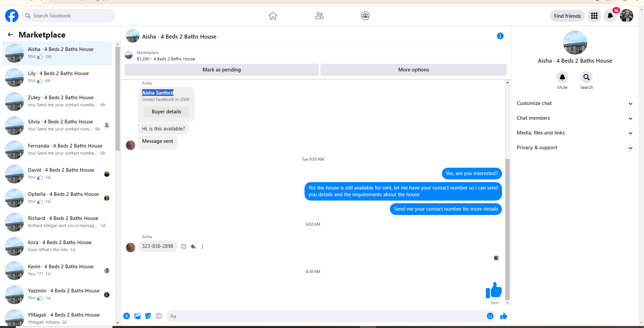The width and height of the screenshot is (644, 328).
Task: Choose a sticker icon
Action: [x=148, y=316]
